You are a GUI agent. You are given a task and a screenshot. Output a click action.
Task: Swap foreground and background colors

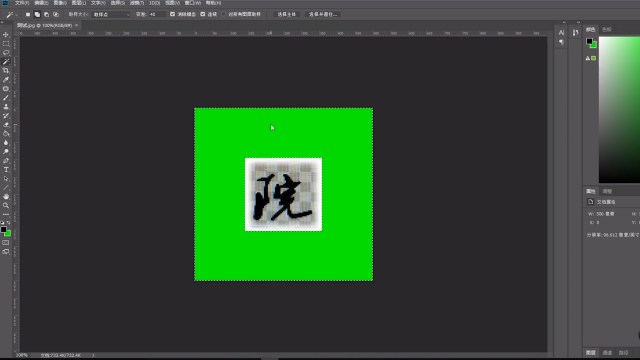[9, 222]
